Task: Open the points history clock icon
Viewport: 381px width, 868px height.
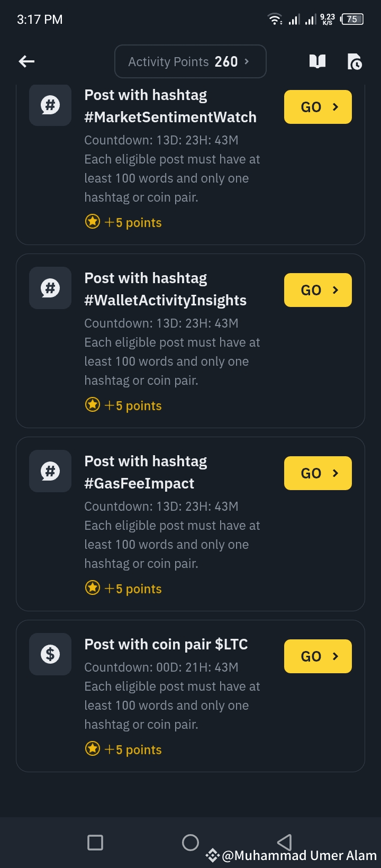Action: tap(355, 62)
